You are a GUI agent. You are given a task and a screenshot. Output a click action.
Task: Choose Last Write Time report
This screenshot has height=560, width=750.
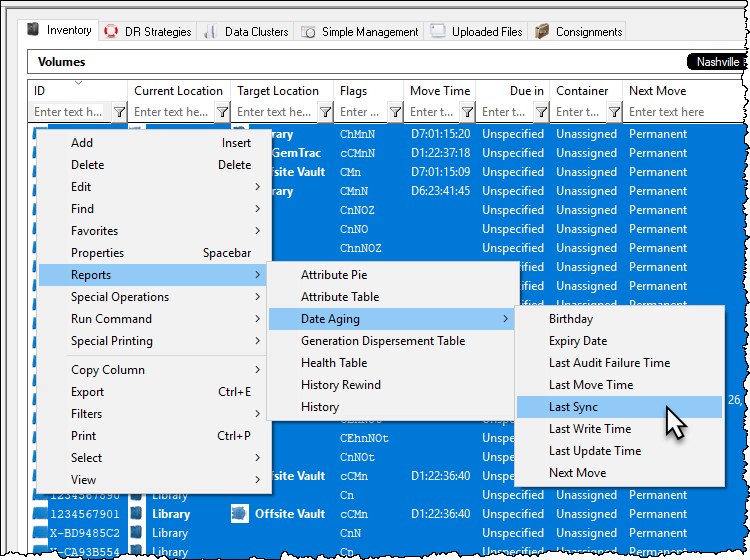(619, 428)
